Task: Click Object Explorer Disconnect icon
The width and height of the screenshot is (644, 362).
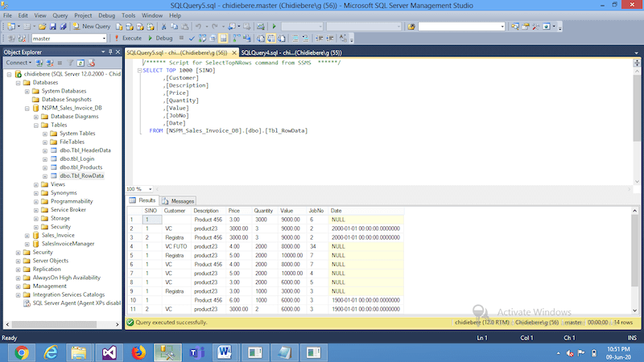Action: pos(50,63)
